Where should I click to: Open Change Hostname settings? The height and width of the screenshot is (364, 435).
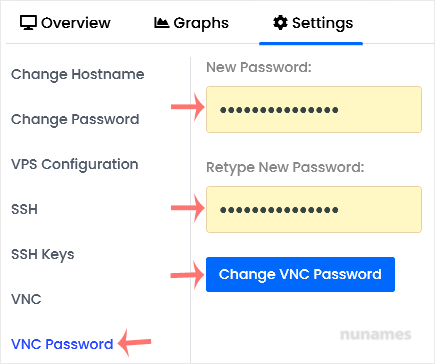pyautogui.click(x=78, y=74)
